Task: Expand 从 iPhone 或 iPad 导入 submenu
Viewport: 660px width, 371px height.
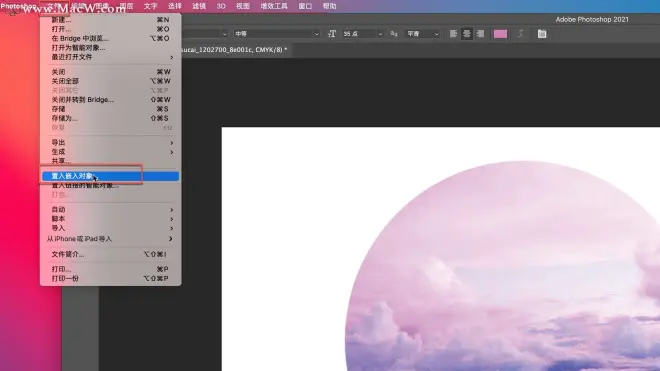Action: coord(111,239)
